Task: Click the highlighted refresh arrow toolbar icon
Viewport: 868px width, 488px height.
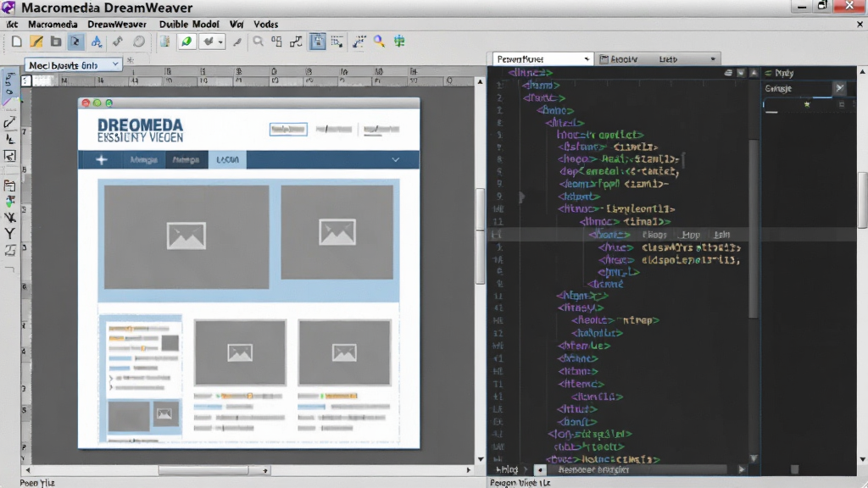Action: [75, 42]
